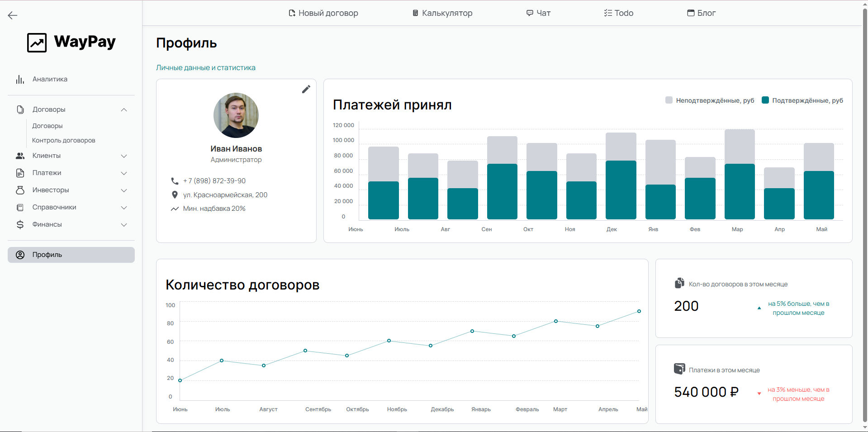
Task: Click the Платежи file icon
Action: coord(20,173)
